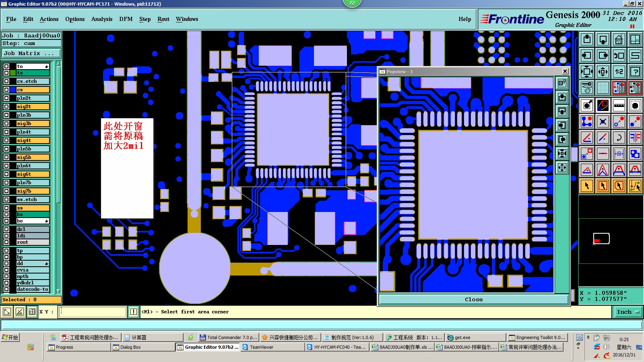This screenshot has height=362, width=644.
Task: Select the mirror feature tool
Action: click(x=635, y=138)
